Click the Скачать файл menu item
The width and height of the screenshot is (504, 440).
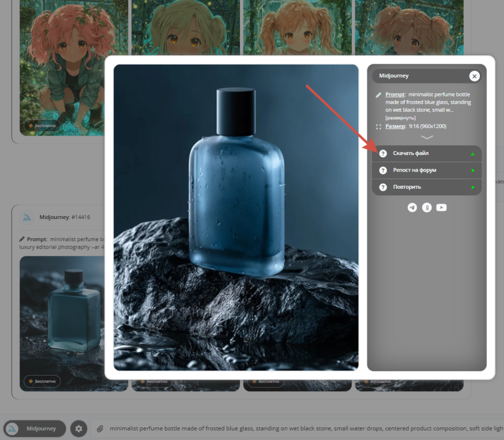pos(426,154)
